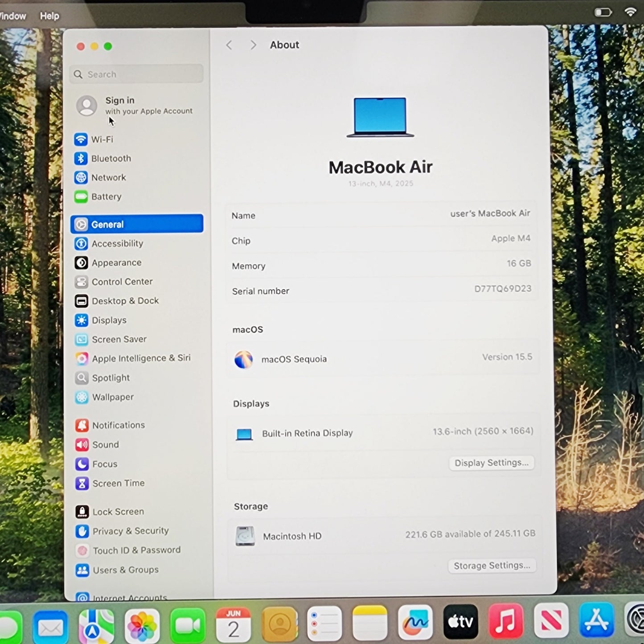The width and height of the screenshot is (644, 644).
Task: Click the Search field in sidebar
Action: (136, 74)
